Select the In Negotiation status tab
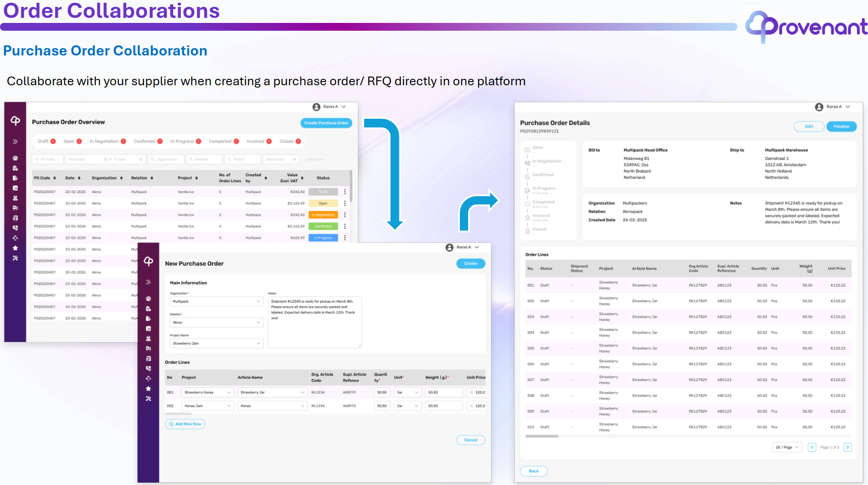 [108, 141]
